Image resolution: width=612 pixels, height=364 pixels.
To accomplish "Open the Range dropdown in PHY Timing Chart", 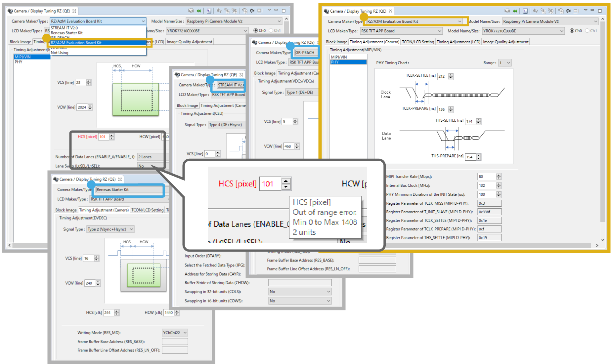I will 505,62.
